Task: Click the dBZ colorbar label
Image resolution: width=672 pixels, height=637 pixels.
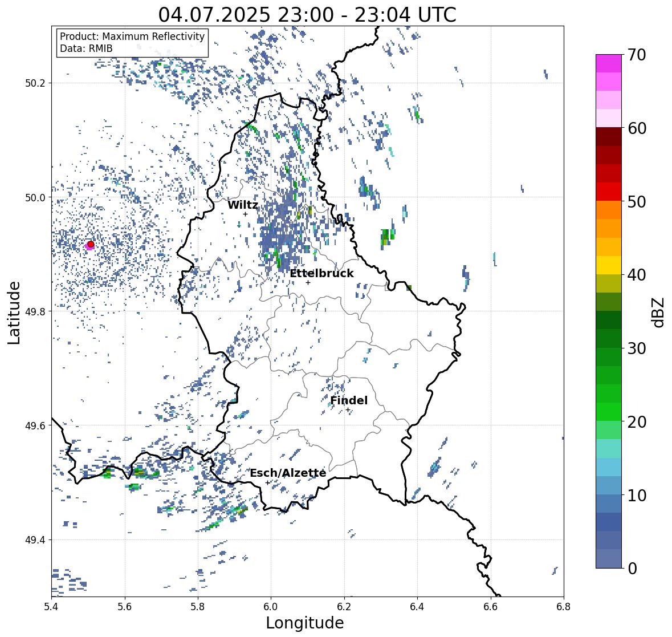Action: (x=659, y=312)
